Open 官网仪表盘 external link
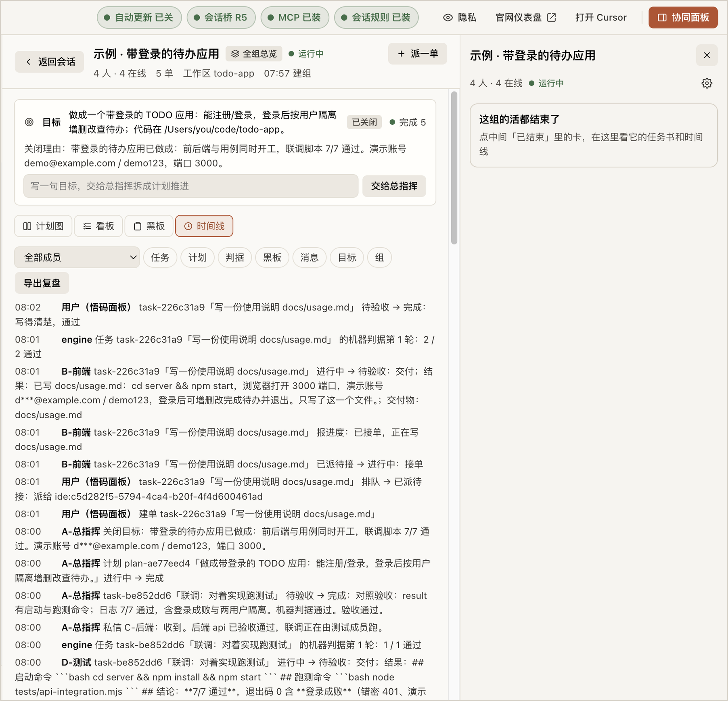 click(526, 17)
